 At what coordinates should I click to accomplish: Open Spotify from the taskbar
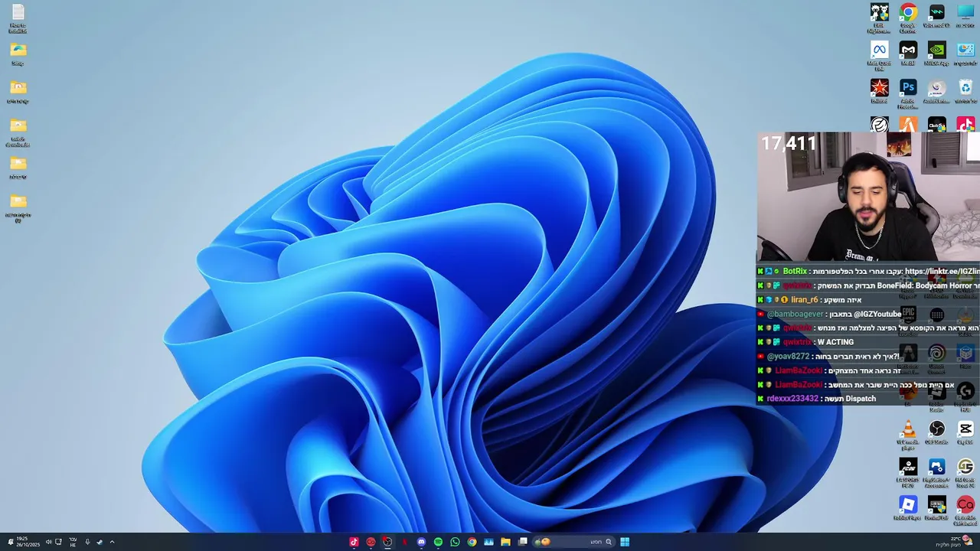point(438,542)
